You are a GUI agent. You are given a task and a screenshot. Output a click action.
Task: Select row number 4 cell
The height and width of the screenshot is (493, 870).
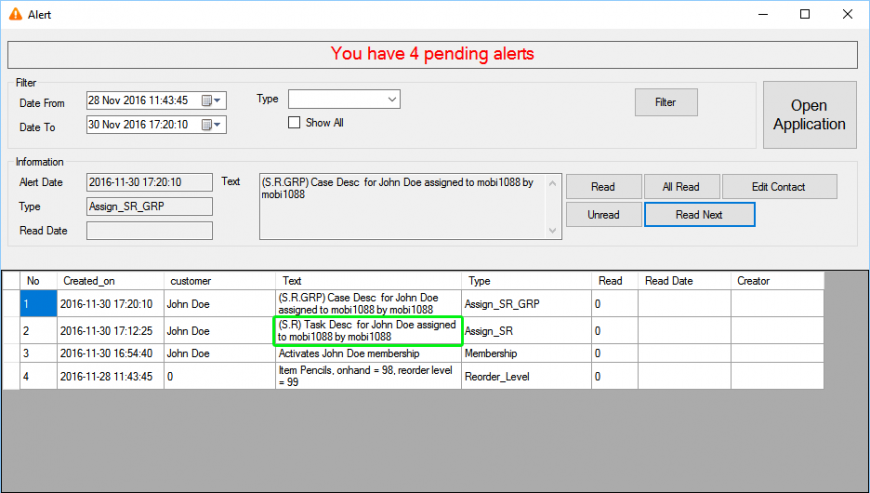pyautogui.click(x=38, y=376)
